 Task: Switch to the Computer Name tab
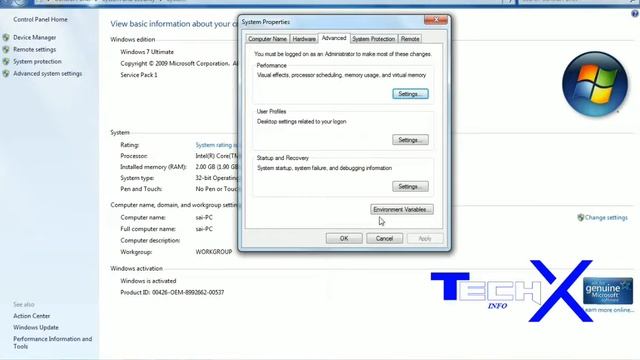click(x=267, y=39)
